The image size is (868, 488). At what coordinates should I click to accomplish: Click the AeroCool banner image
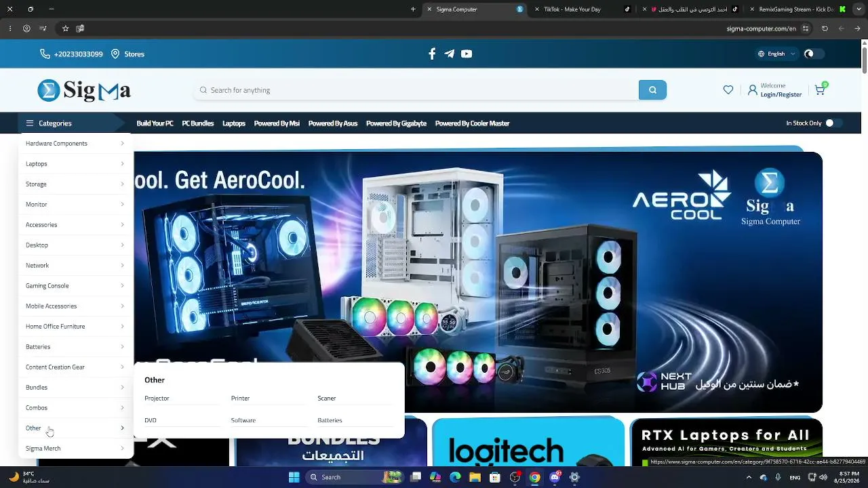478,282
